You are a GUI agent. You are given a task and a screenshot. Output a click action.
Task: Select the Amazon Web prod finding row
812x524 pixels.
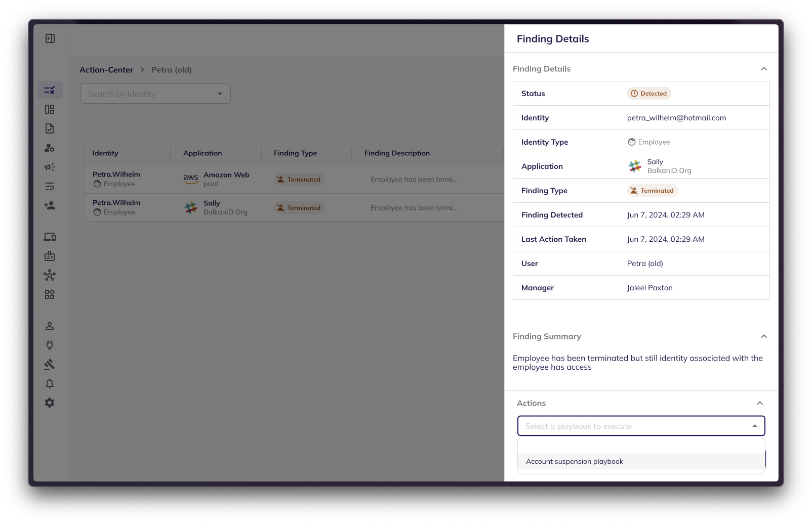[x=294, y=179]
